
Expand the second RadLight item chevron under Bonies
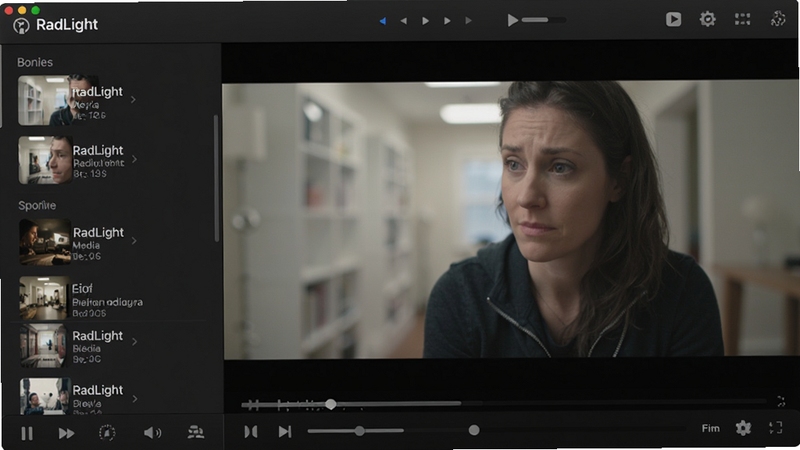point(134,159)
